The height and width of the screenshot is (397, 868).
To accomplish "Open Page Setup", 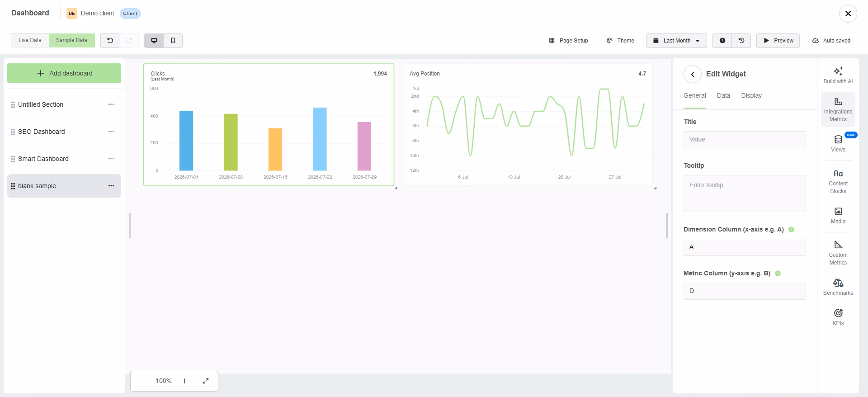I will [x=568, y=40].
